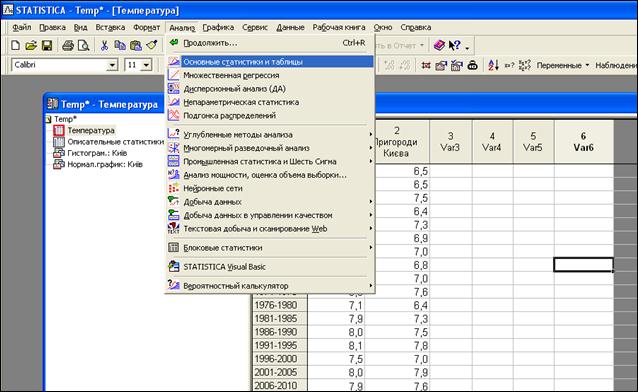Save the file with the floppy disk icon
Image resolution: width=638 pixels, height=392 pixels.
[x=47, y=45]
